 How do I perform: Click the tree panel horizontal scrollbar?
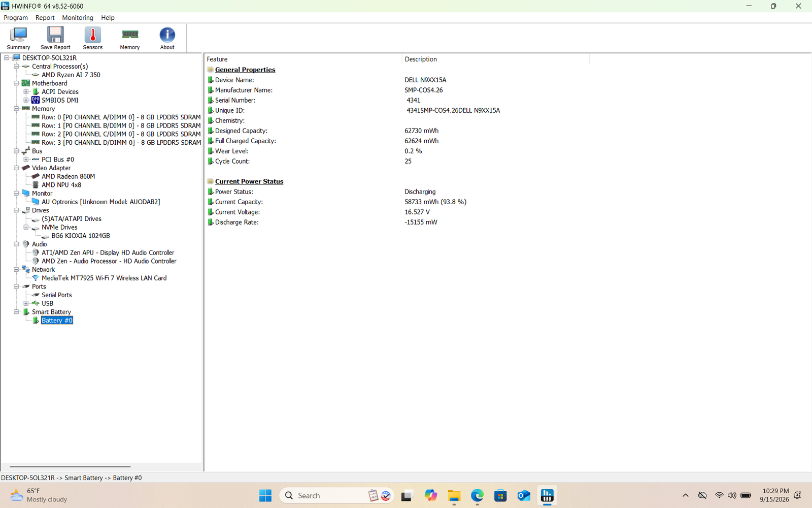tap(70, 466)
